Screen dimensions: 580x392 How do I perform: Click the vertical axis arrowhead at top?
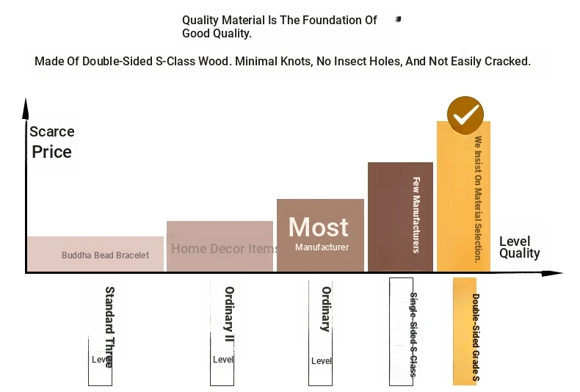(26, 109)
